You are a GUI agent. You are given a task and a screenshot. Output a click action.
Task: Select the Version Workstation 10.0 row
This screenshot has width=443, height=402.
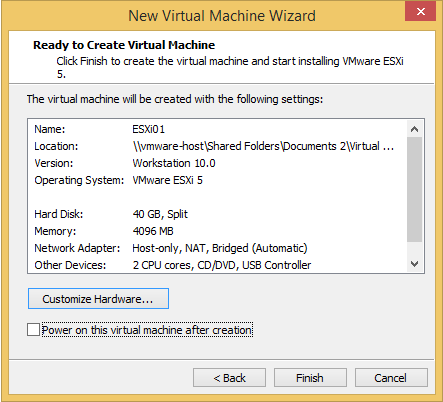pos(217,163)
